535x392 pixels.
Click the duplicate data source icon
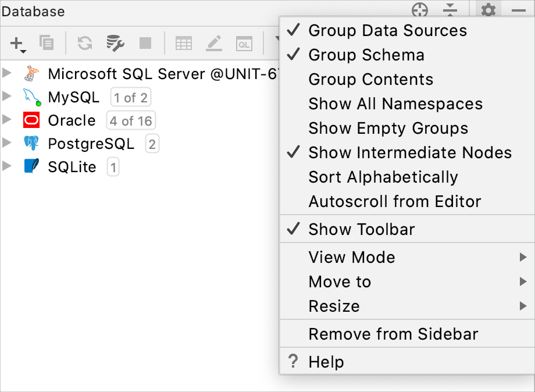pyautogui.click(x=47, y=43)
